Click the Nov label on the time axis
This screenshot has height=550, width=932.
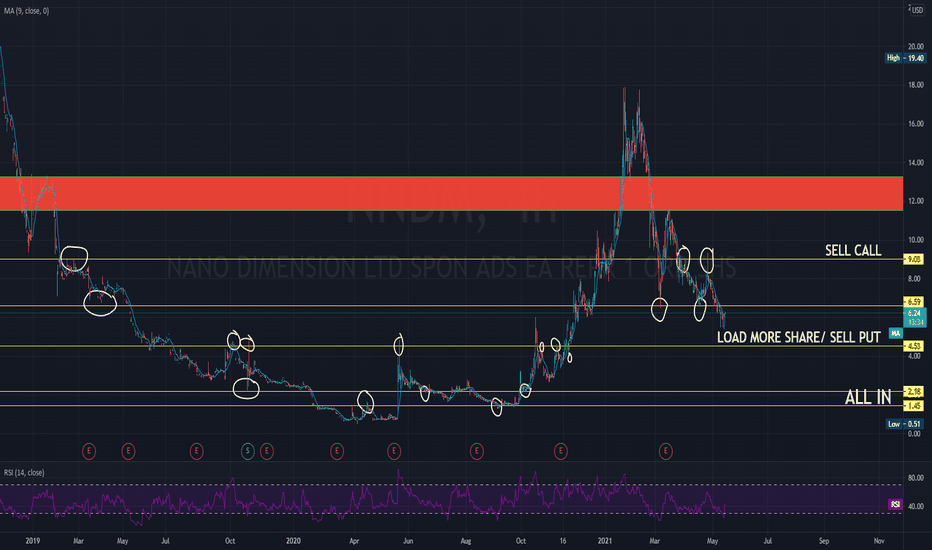point(879,540)
